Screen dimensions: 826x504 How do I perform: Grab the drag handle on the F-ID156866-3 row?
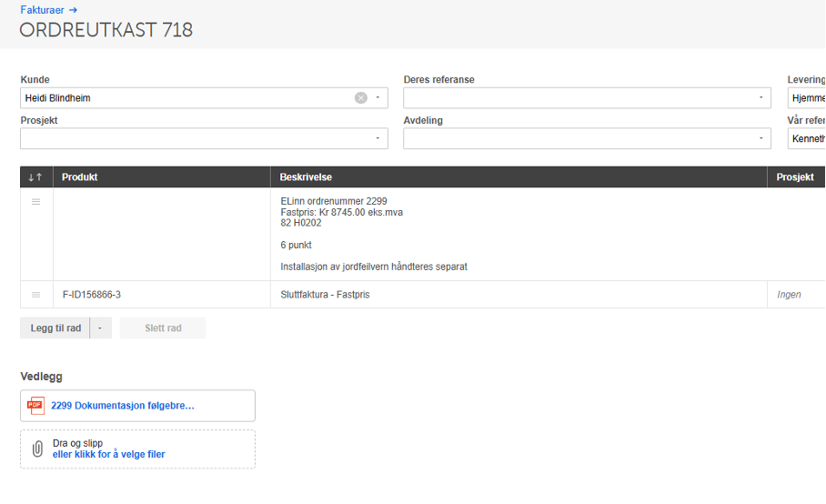coord(36,295)
